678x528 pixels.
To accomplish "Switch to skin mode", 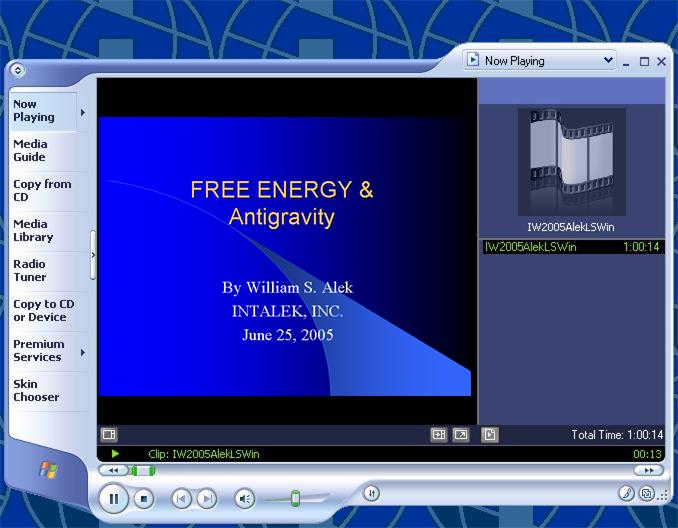I will click(647, 493).
